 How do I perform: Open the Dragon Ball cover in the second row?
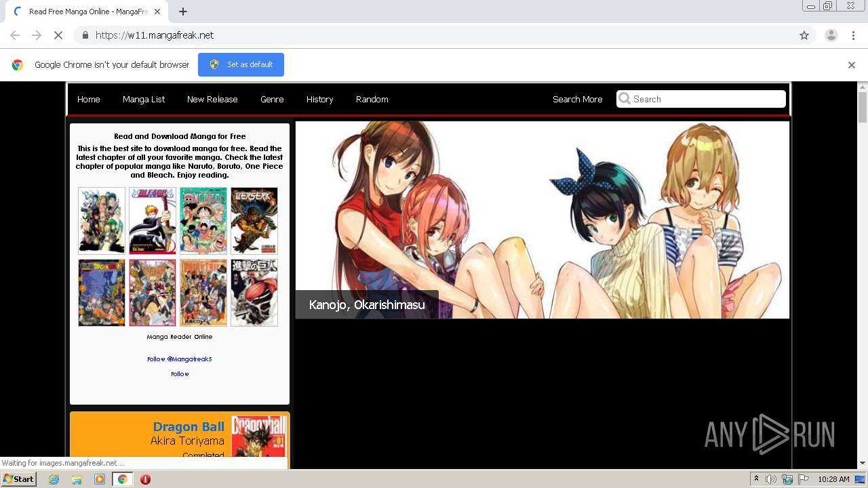pyautogui.click(x=102, y=293)
